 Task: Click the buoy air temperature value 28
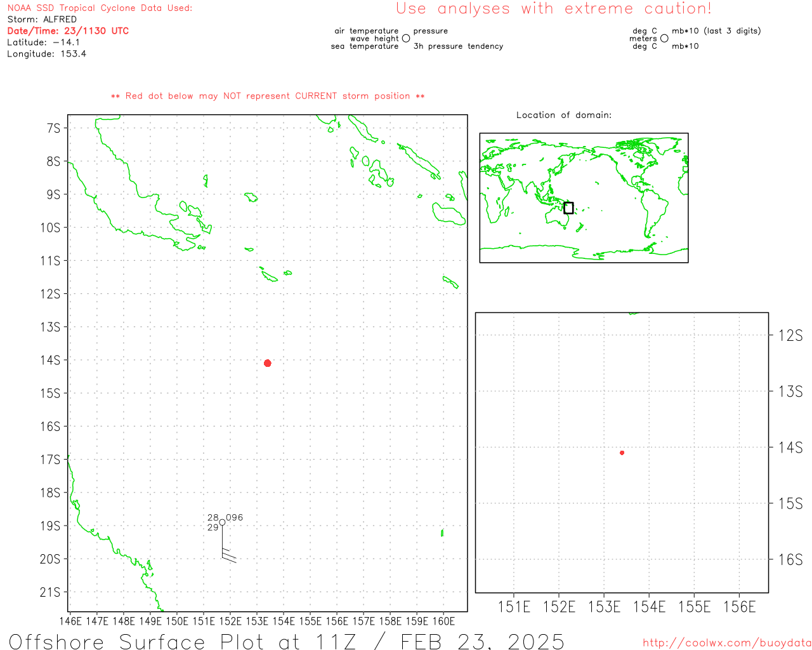213,517
